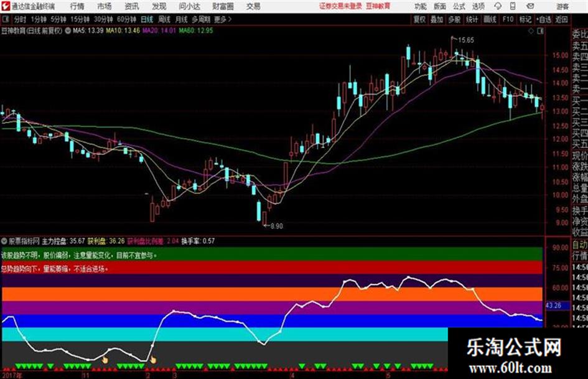Click the MA60: 12.95 value
The image size is (588, 379).
[x=196, y=30]
